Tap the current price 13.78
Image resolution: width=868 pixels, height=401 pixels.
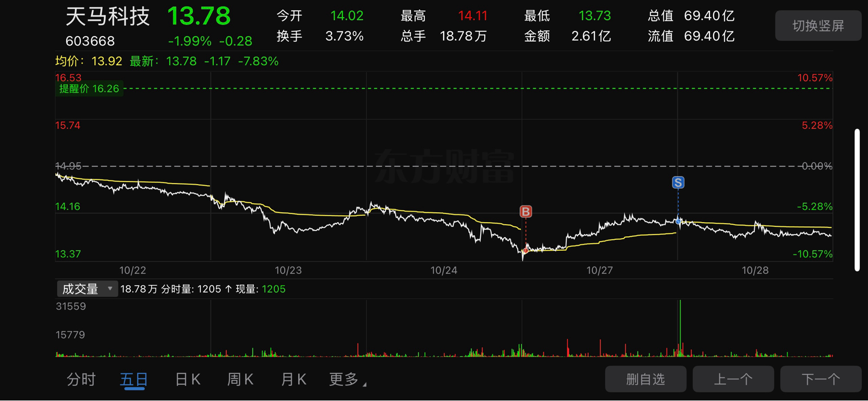point(199,16)
